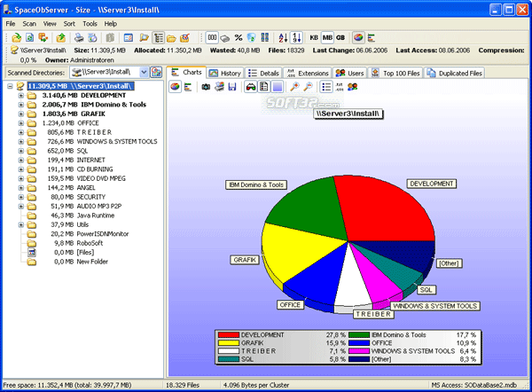Viewport: 532px width, 392px height.
Task: Zoom out the chart with the minus magnifier
Action: [308, 87]
